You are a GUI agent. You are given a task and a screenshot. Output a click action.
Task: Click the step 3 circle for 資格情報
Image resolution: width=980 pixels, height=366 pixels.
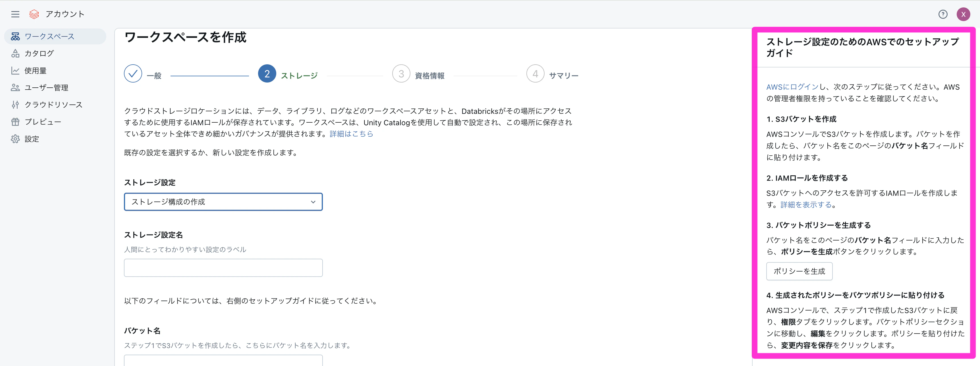pyautogui.click(x=401, y=74)
